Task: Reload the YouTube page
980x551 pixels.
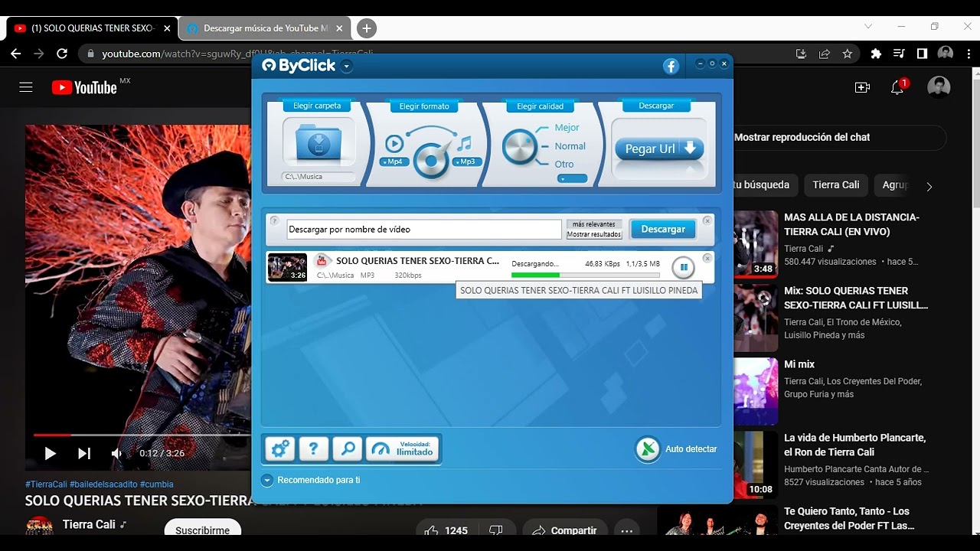Action: (62, 54)
